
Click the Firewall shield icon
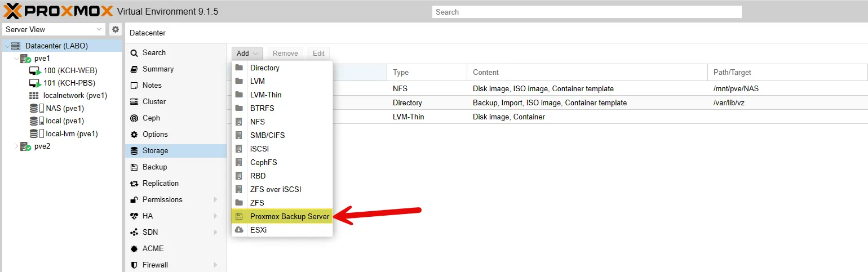pos(134,265)
